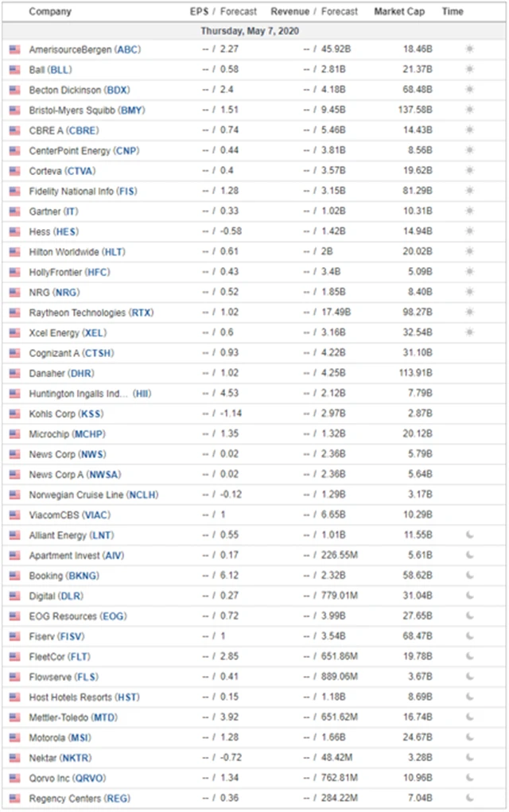Click the moon icon in Booking row
Viewport: 509px width, 812px height.
tap(469, 576)
